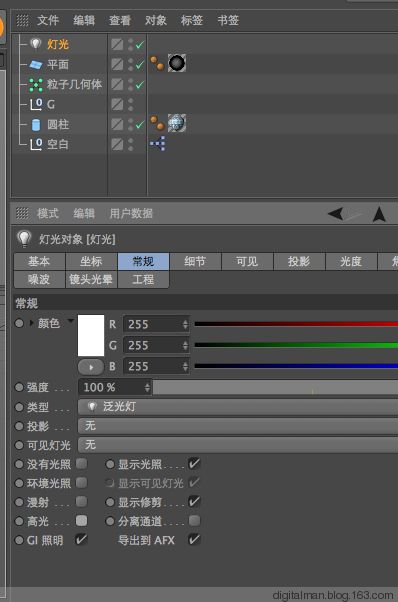Click the white color swatch
Screen dimensions: 398x602
pos(91,336)
